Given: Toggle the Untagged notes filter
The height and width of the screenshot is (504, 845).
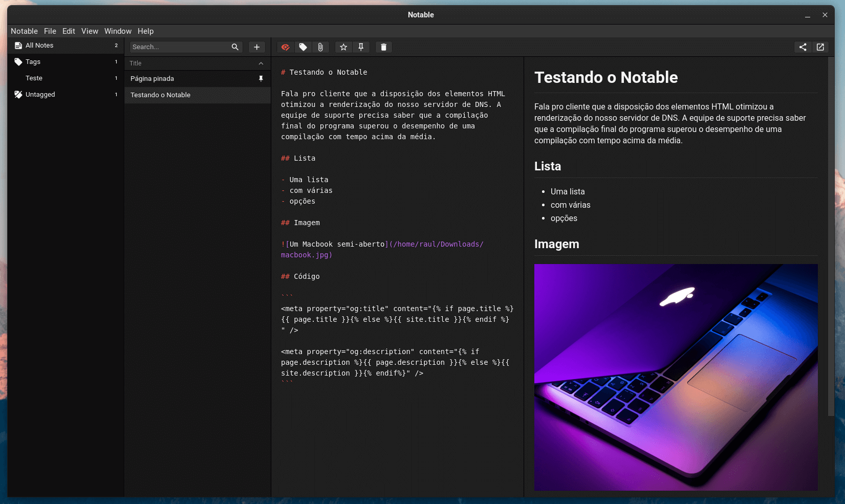Looking at the screenshot, I should tap(39, 94).
